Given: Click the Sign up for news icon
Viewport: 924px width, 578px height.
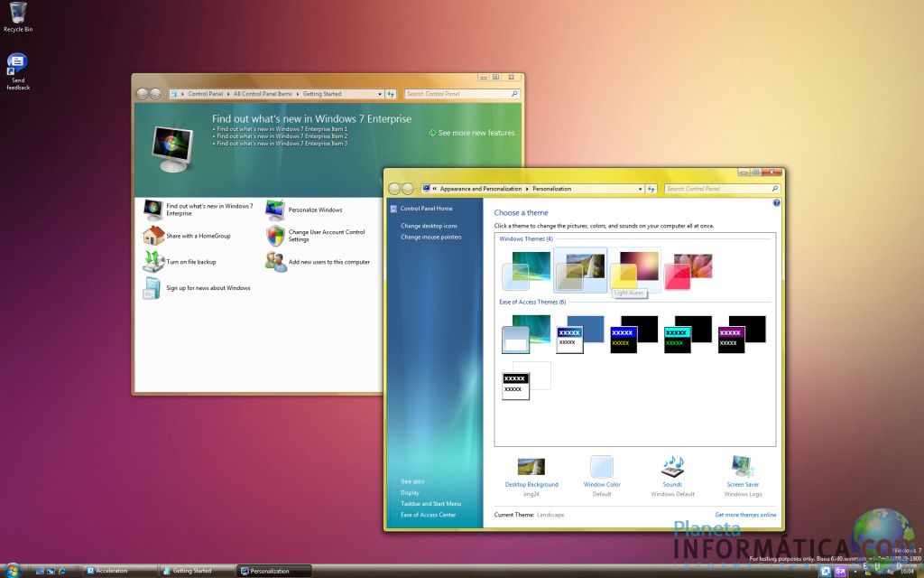Looking at the screenshot, I should (x=152, y=288).
